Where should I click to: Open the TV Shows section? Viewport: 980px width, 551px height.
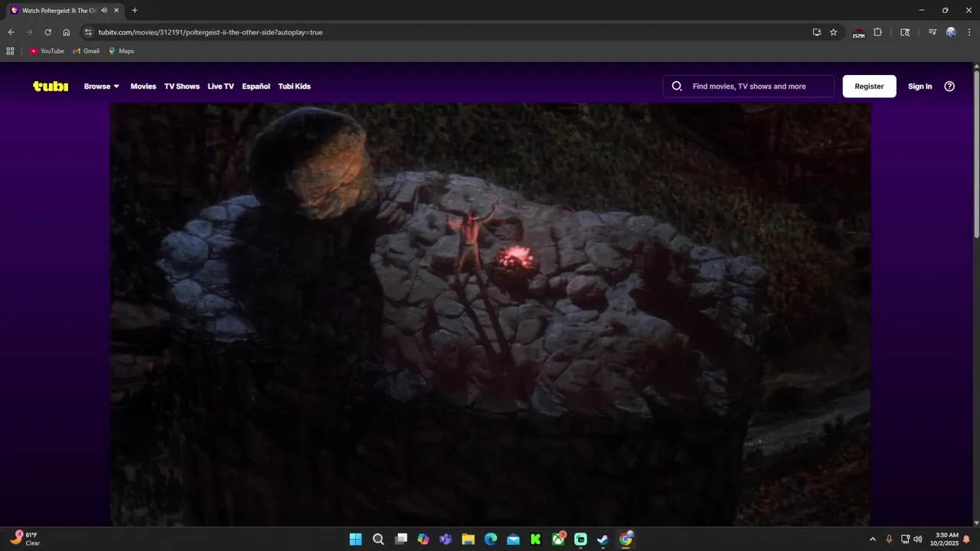click(x=181, y=86)
